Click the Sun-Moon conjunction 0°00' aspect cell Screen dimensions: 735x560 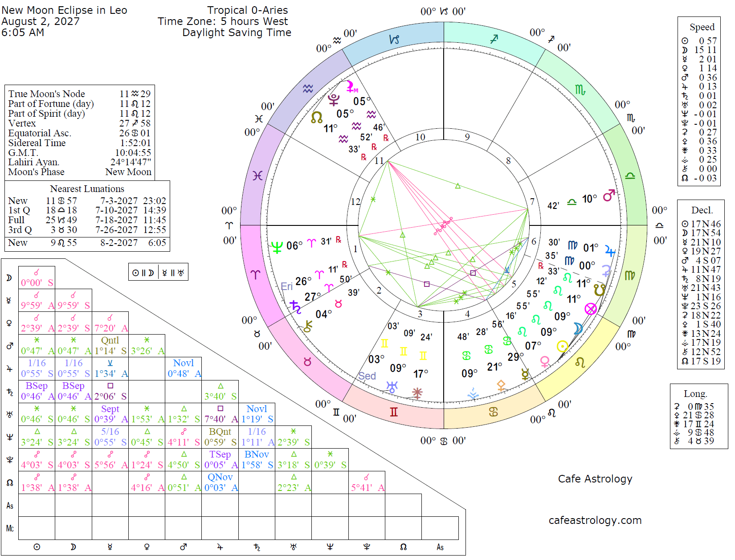point(37,278)
